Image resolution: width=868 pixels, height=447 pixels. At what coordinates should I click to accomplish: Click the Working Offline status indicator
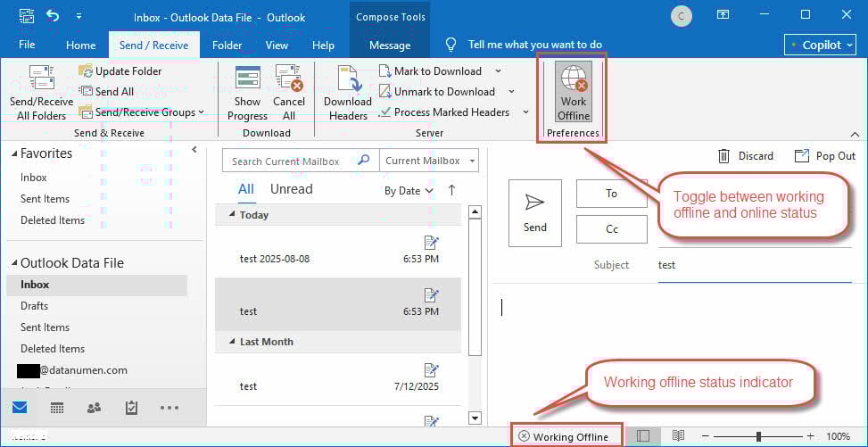tap(564, 436)
